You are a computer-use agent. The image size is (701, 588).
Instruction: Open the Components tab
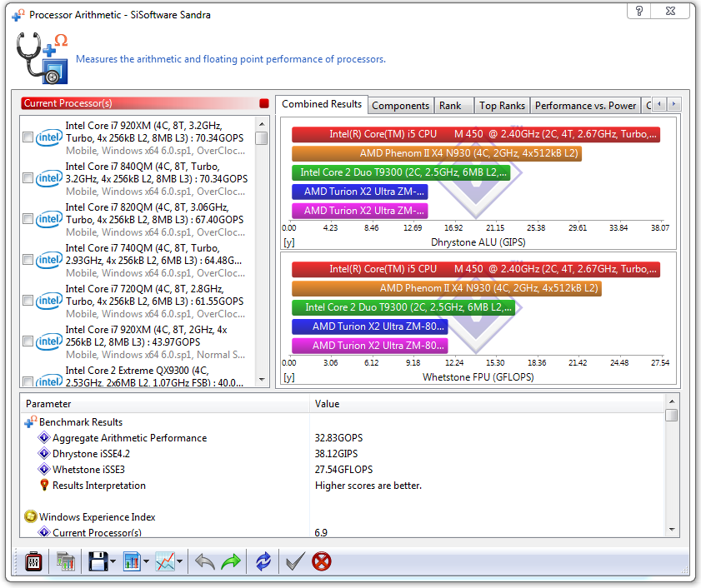401,106
